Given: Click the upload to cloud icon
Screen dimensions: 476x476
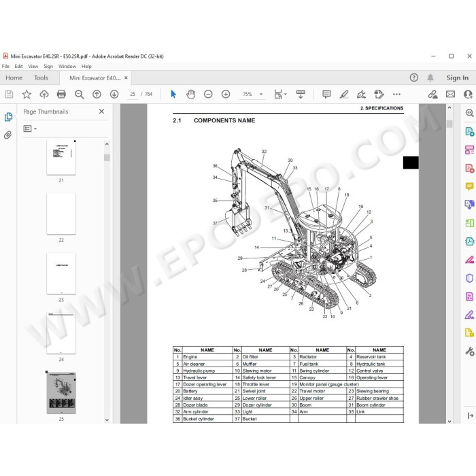Looking at the screenshot, I should [44, 95].
